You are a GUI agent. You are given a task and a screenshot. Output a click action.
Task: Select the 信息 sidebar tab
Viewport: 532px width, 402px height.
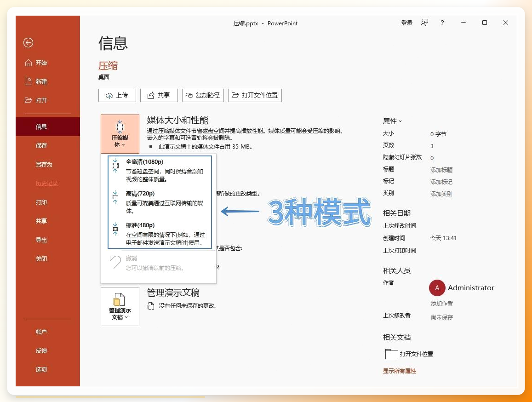(x=48, y=126)
